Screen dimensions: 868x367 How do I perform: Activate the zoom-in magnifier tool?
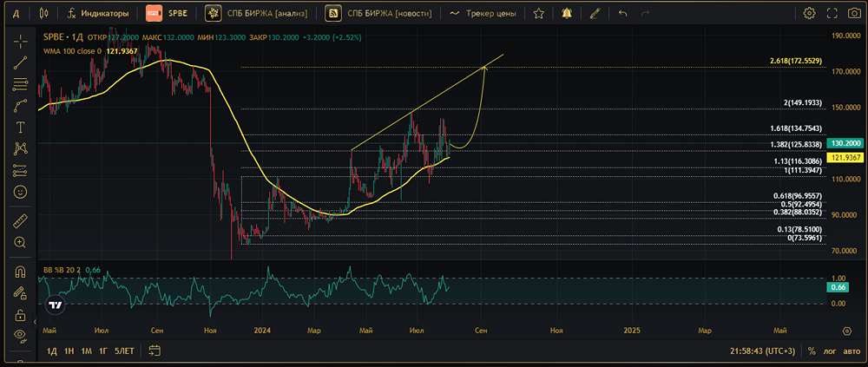coord(20,242)
